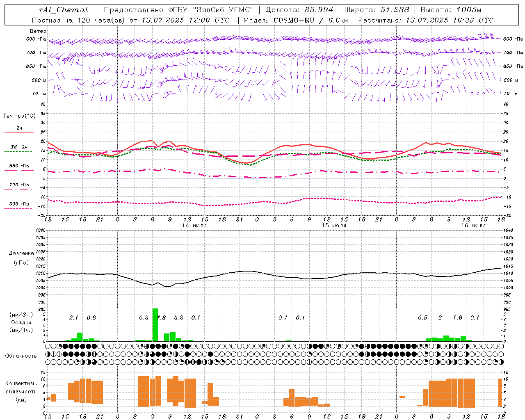
Task: Click the 1.9 precipitation value
Action: (x=457, y=318)
